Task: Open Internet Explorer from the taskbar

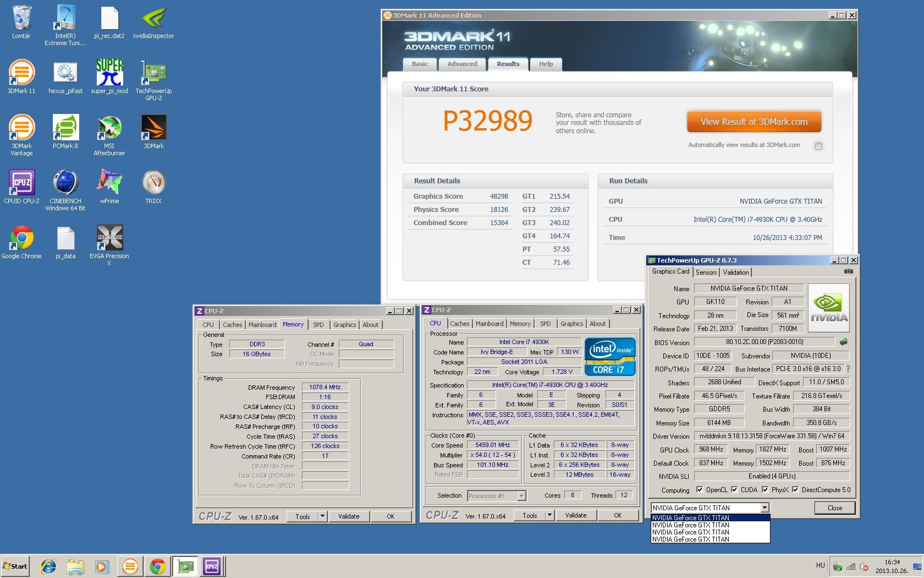Action: point(48,566)
